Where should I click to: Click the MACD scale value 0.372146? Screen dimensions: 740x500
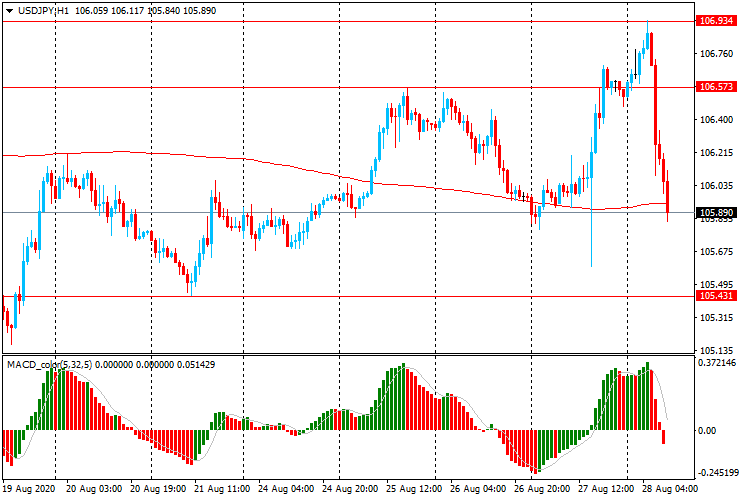718,364
